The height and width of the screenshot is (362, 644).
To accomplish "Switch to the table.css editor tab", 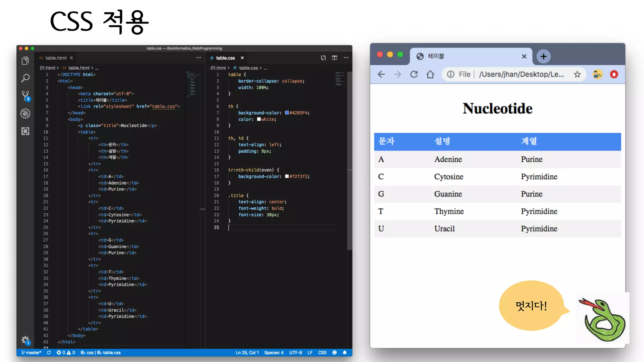I will [225, 58].
